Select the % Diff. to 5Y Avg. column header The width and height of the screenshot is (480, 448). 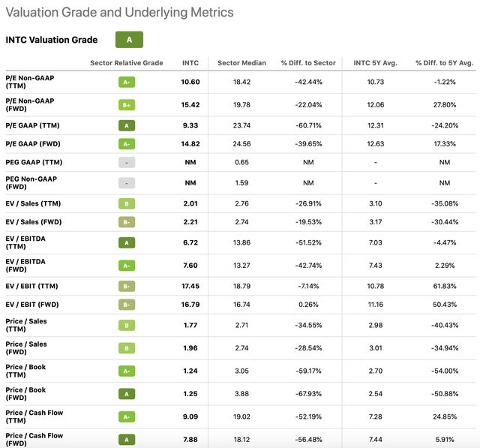[x=445, y=63]
